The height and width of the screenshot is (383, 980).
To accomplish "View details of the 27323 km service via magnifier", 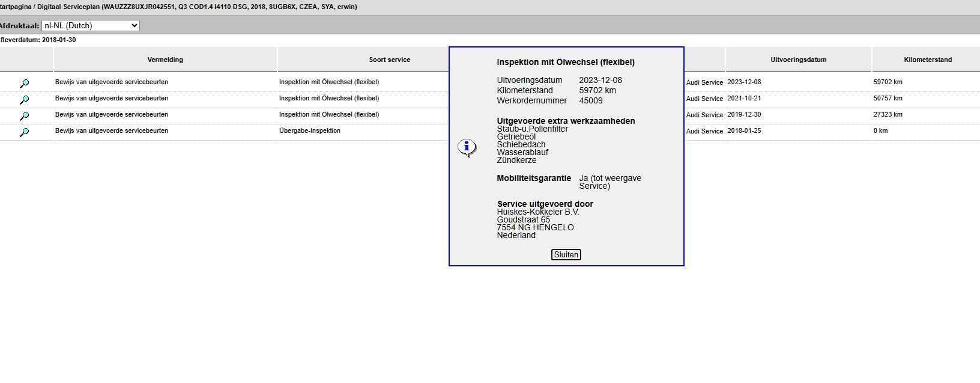I will 24,115.
